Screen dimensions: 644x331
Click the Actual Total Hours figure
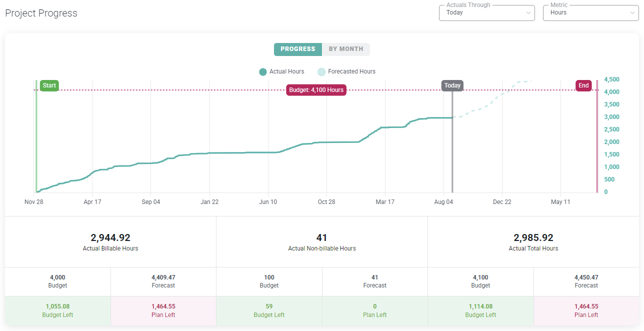[x=533, y=238]
